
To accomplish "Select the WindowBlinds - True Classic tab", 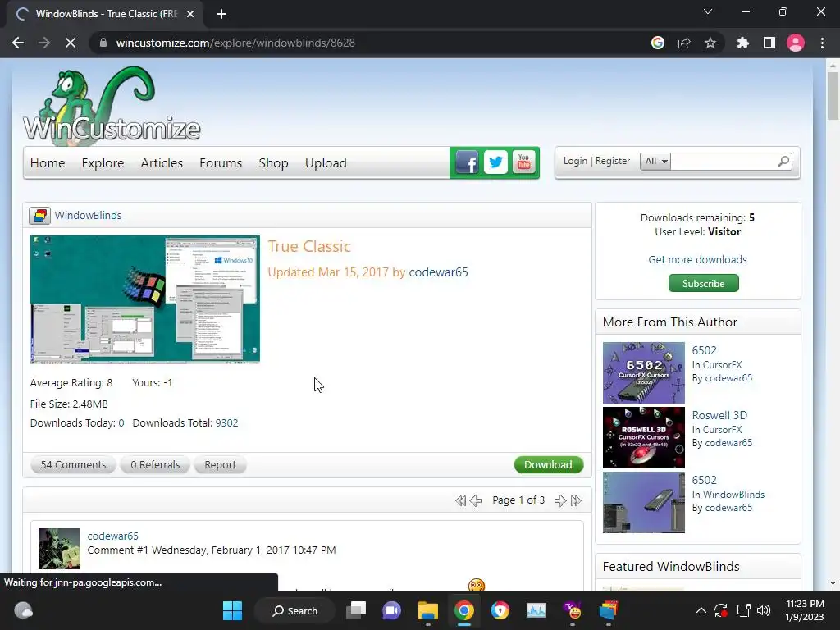I will [106, 14].
